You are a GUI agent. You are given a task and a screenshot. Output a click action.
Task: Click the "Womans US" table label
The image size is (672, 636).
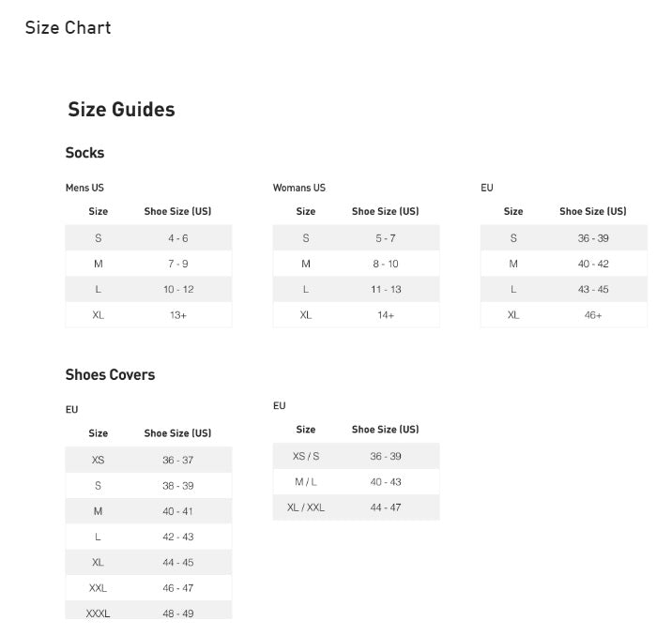[299, 188]
